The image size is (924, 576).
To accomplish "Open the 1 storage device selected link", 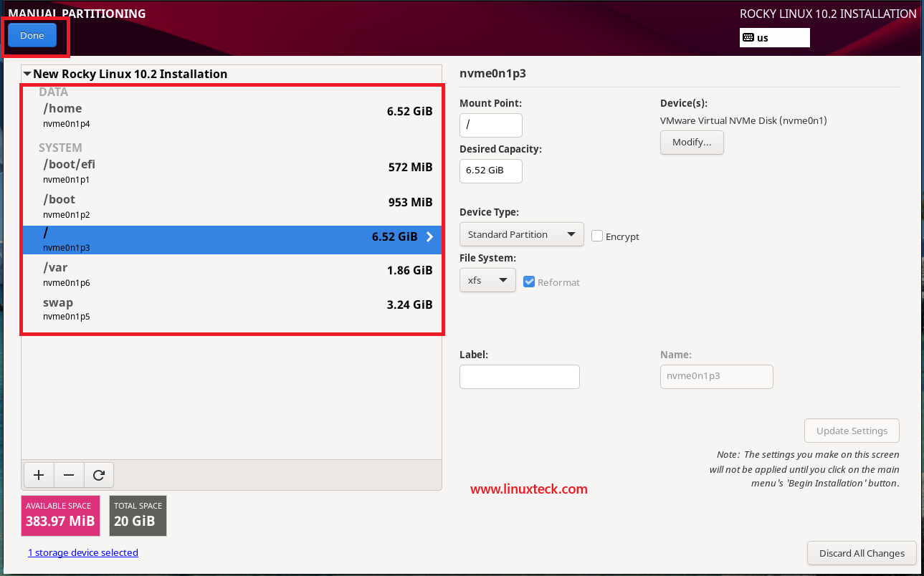I will coord(83,552).
